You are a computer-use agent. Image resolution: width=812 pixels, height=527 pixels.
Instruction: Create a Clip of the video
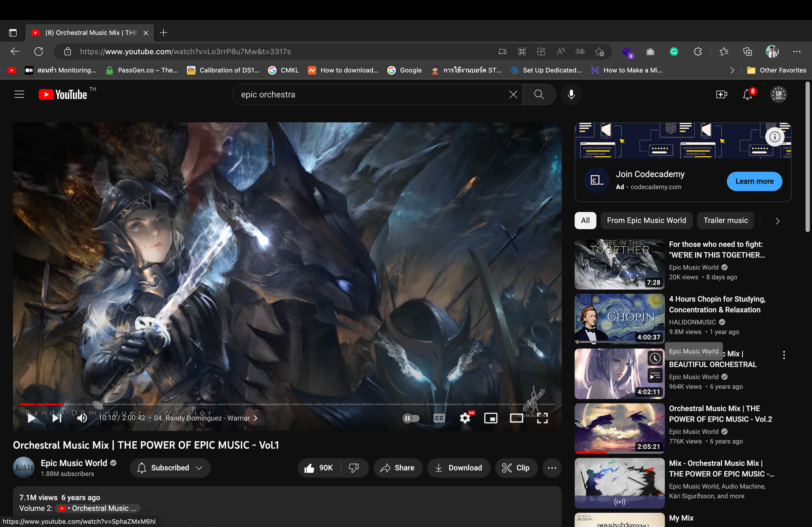click(516, 468)
